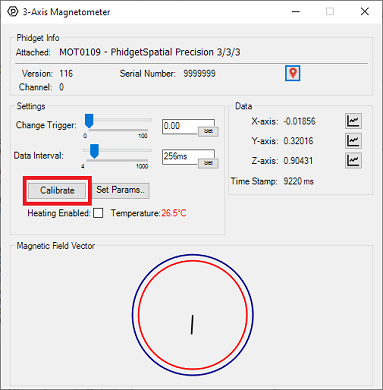Viewport: 383px width, 390px height.
Task: Open the Set Params dialog
Action: (x=120, y=190)
